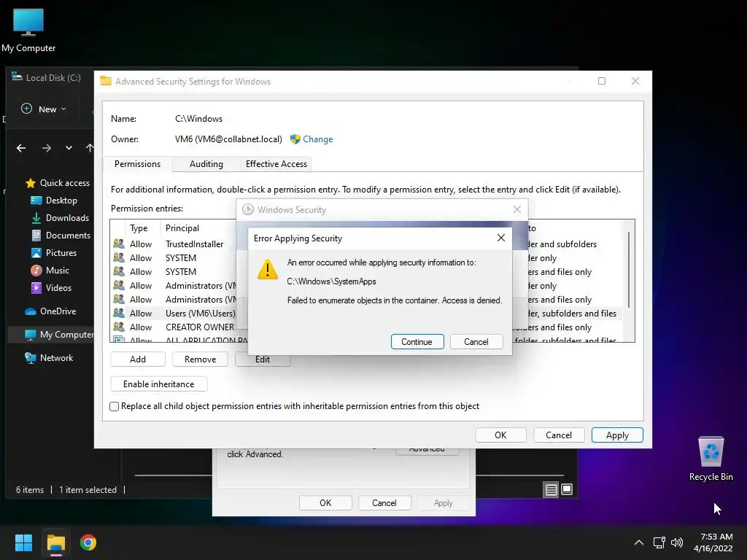Screen dimensions: 747x560
Task: Select the Permissions tab
Action: tap(137, 164)
